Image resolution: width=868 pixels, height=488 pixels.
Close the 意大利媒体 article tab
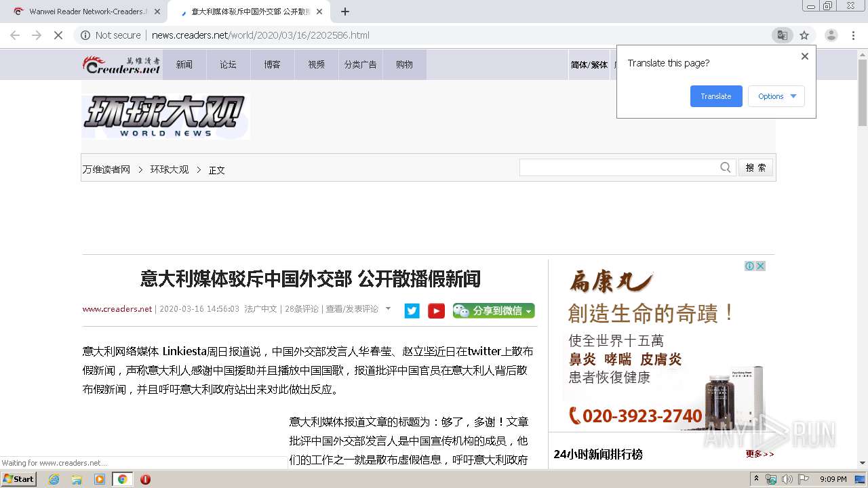coord(319,12)
